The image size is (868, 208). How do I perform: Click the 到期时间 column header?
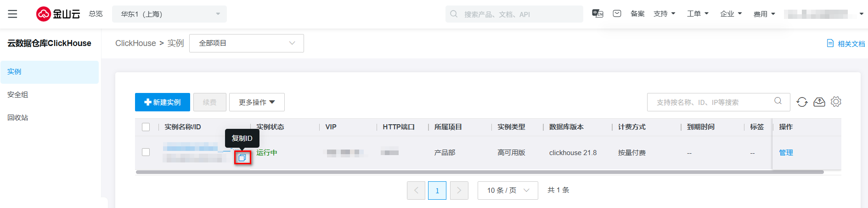click(701, 127)
